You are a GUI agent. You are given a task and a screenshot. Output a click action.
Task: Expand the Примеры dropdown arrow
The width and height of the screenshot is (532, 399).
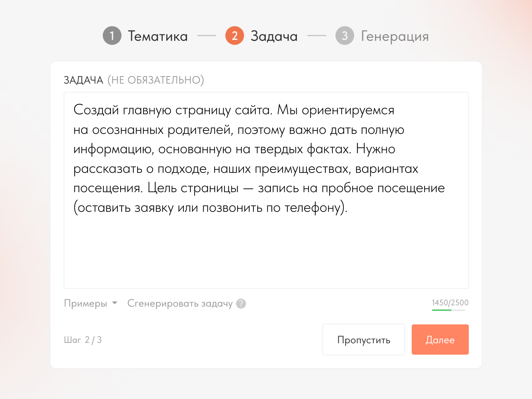coord(115,303)
